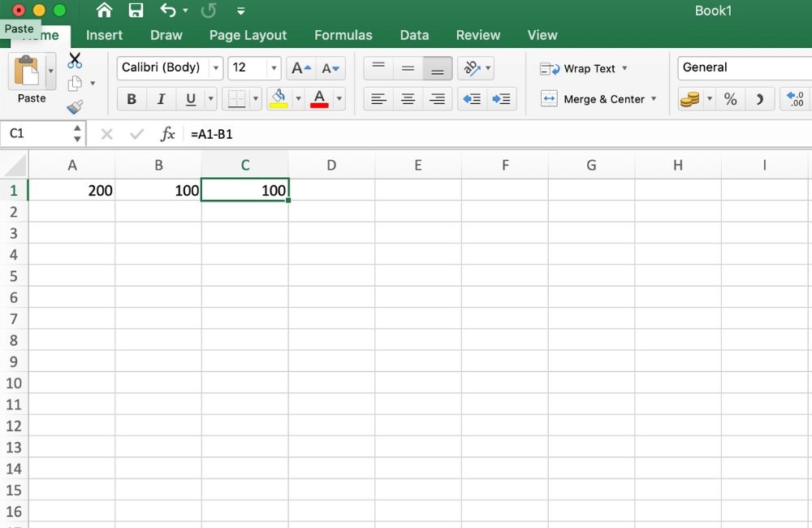Switch to the Insert tab
812x528 pixels.
click(104, 35)
